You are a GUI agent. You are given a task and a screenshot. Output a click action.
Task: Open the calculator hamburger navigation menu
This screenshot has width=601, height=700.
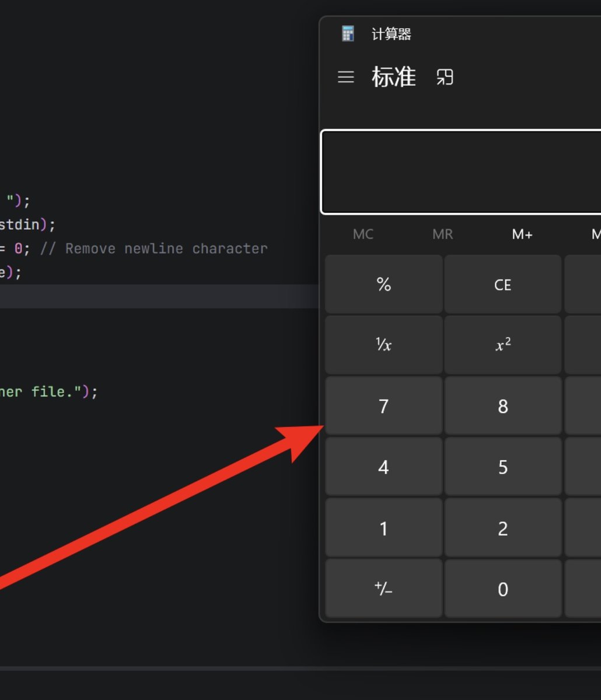[346, 77]
